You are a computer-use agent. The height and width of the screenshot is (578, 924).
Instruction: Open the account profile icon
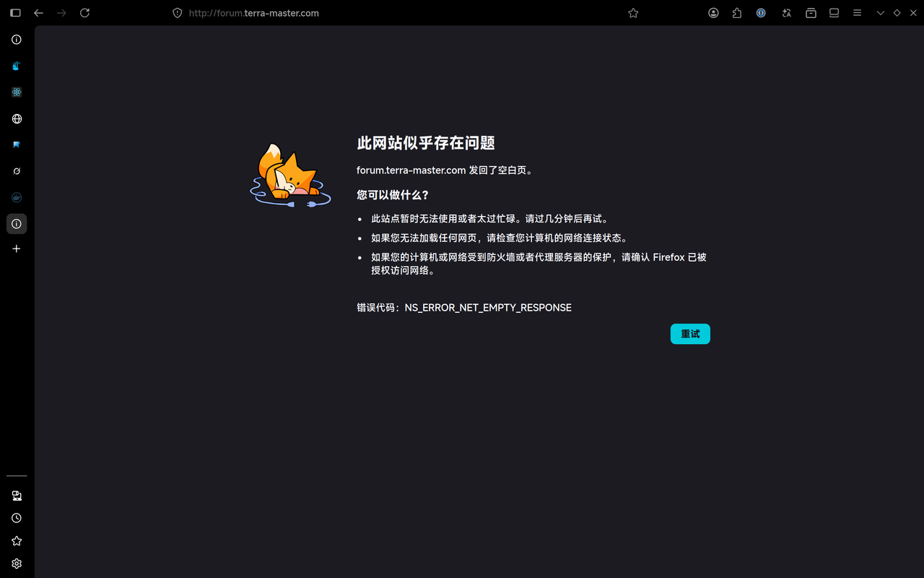tap(713, 13)
